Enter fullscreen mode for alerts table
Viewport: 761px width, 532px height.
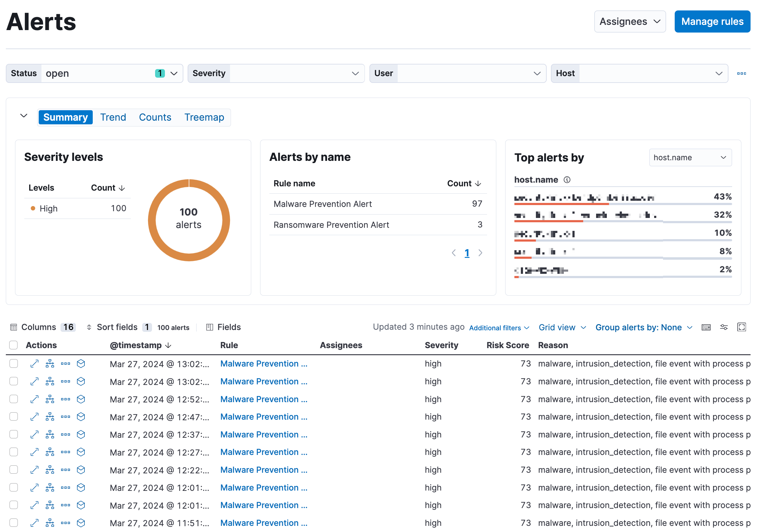(x=742, y=328)
